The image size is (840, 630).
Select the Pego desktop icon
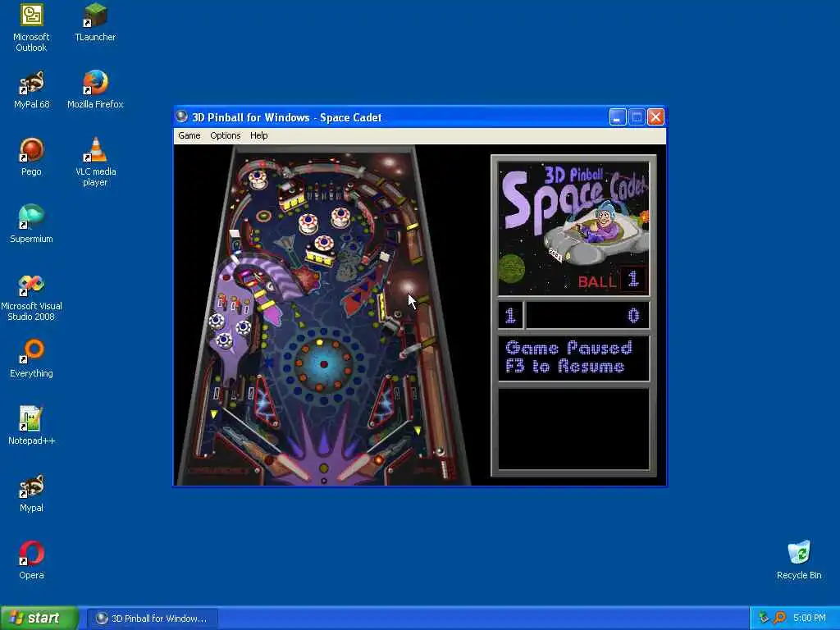tap(31, 157)
